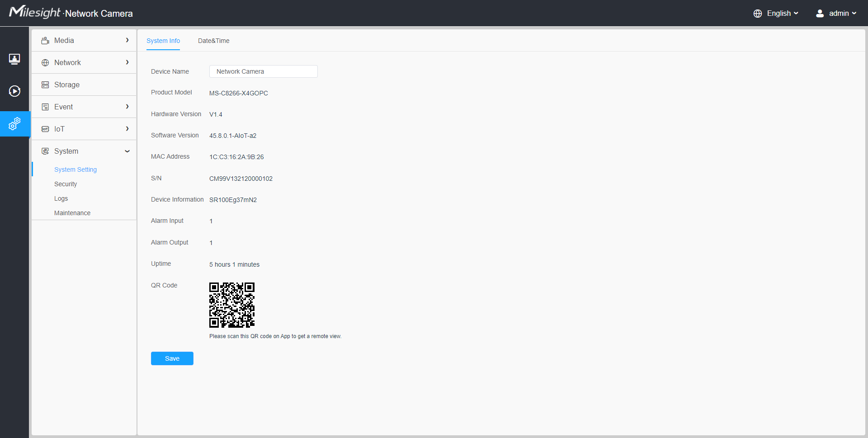Expand the Event menu chevron
The height and width of the screenshot is (438, 868).
[127, 107]
